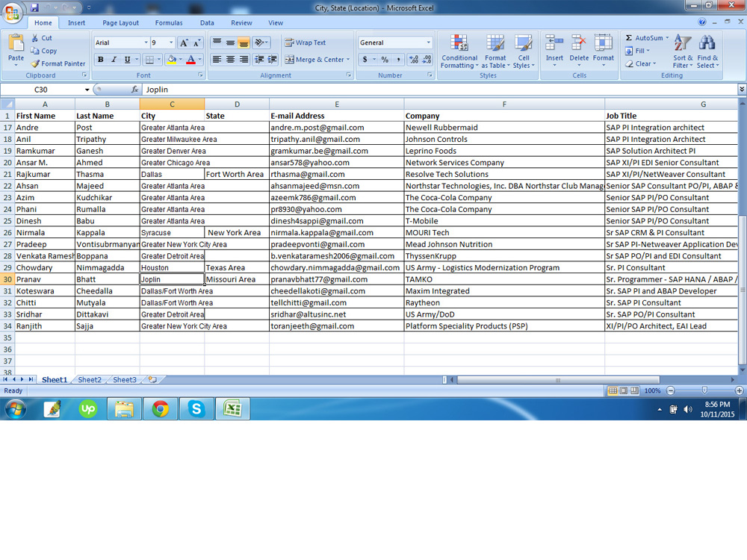Toggle Underline formatting
The height and width of the screenshot is (560, 747).
coord(127,60)
